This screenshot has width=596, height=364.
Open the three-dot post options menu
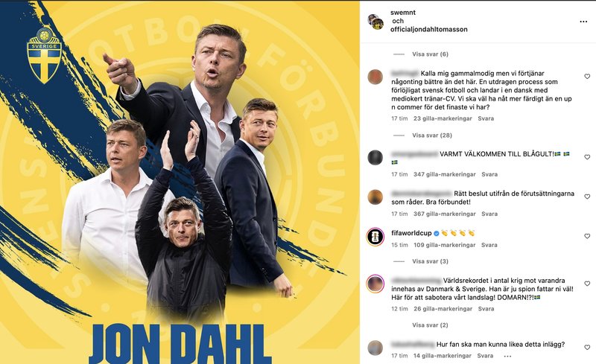tap(583, 22)
